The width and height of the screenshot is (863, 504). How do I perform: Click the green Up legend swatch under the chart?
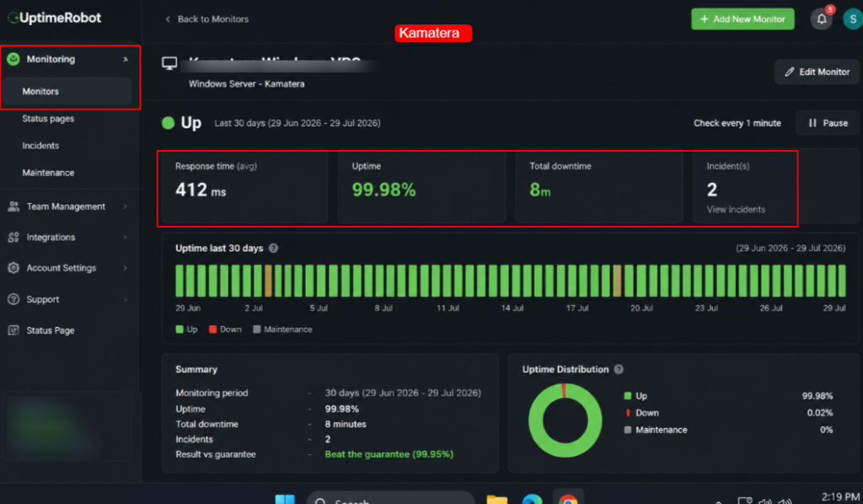[x=180, y=329]
